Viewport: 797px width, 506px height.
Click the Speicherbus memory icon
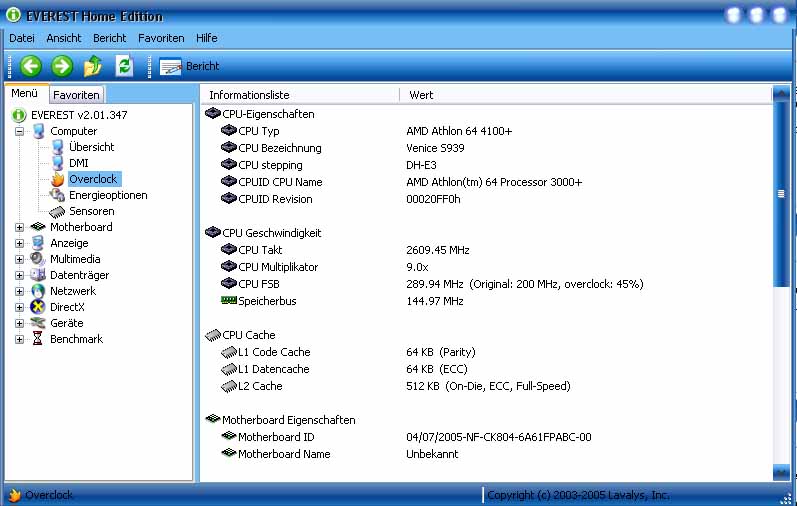click(x=229, y=301)
